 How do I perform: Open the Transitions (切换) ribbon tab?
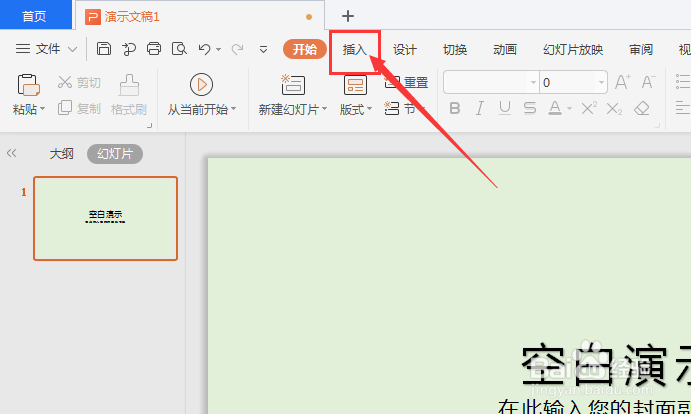[x=455, y=49]
